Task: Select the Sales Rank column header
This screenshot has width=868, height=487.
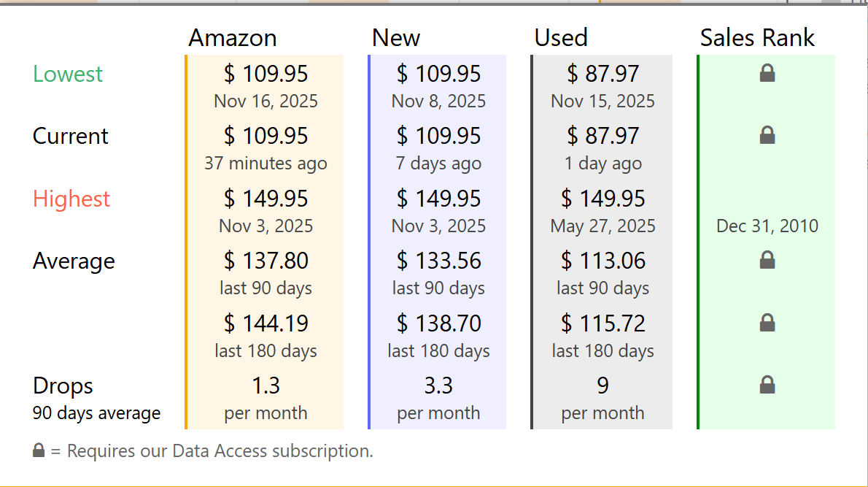Action: 757,38
